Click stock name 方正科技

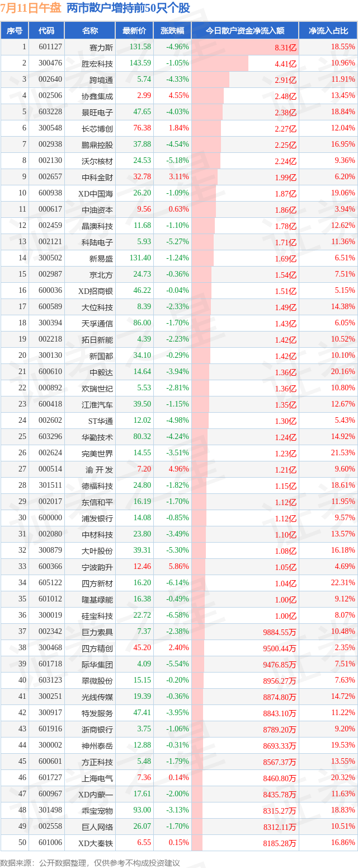97,762
